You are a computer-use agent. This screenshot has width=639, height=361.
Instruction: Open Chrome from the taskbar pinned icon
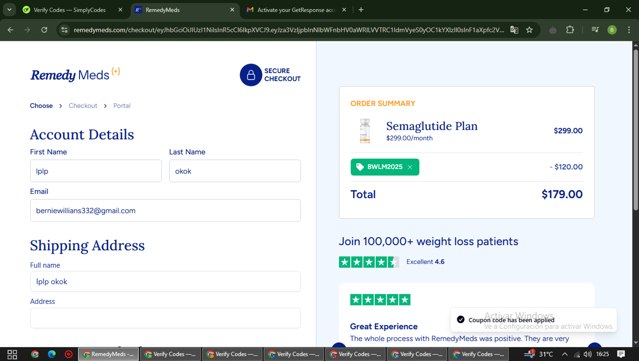point(35,354)
